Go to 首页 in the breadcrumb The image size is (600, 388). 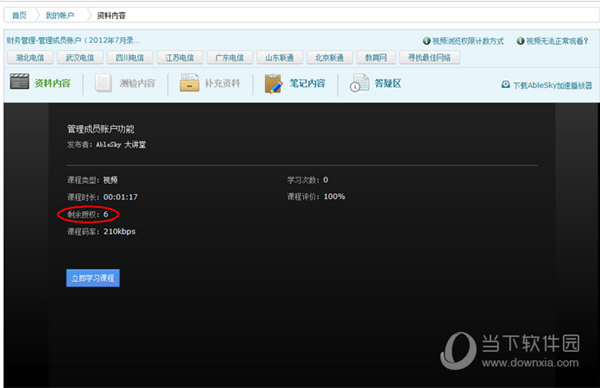[20, 15]
